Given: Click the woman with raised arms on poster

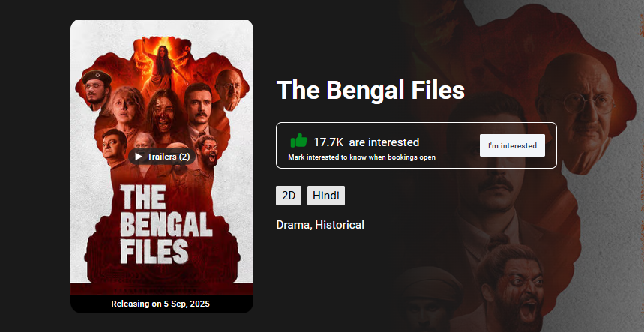Looking at the screenshot, I should pos(161,62).
